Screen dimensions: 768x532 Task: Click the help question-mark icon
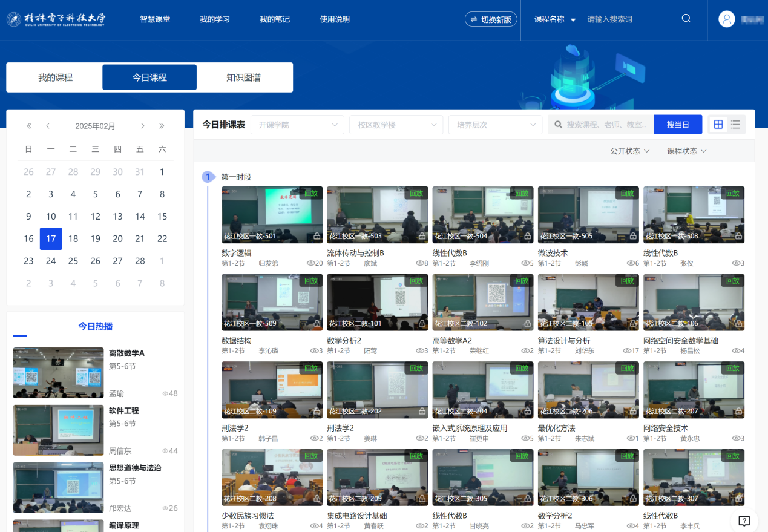[x=744, y=521]
